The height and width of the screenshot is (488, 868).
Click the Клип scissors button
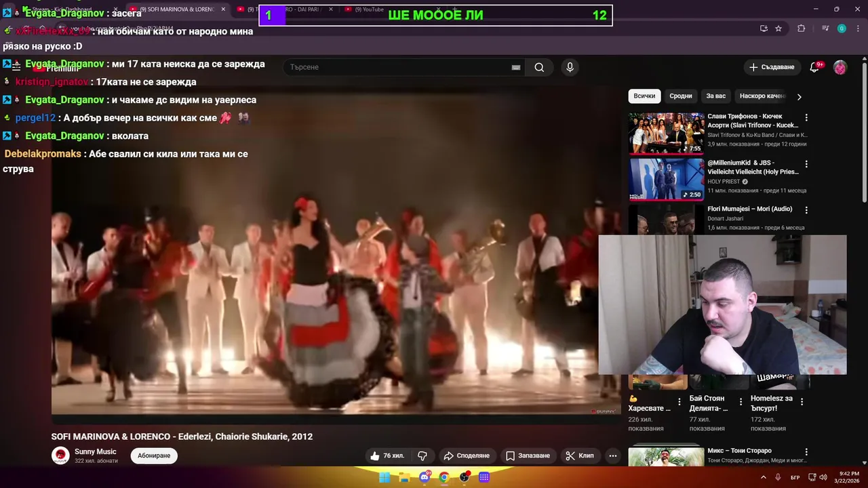(580, 455)
